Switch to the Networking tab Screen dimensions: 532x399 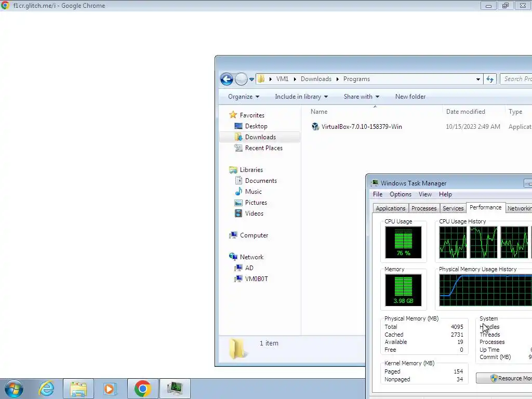tap(519, 208)
